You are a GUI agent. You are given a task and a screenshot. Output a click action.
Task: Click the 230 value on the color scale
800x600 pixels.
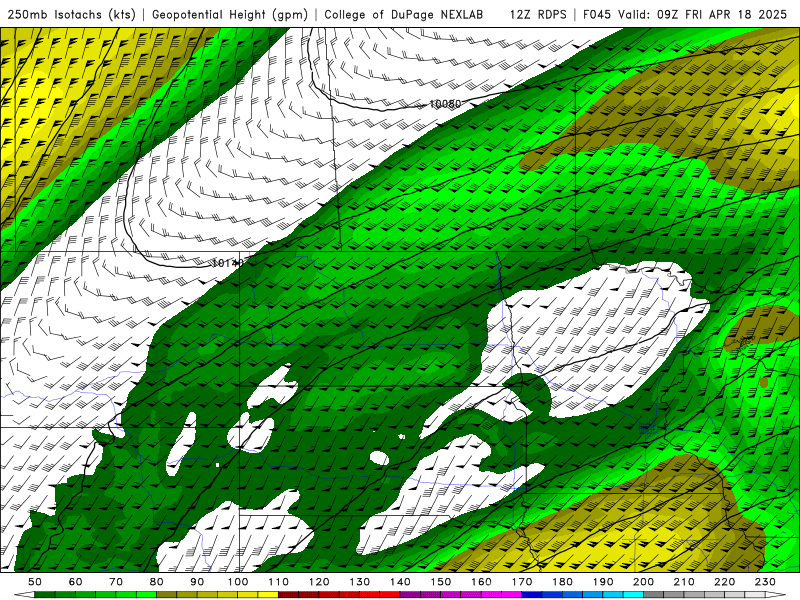(x=765, y=582)
